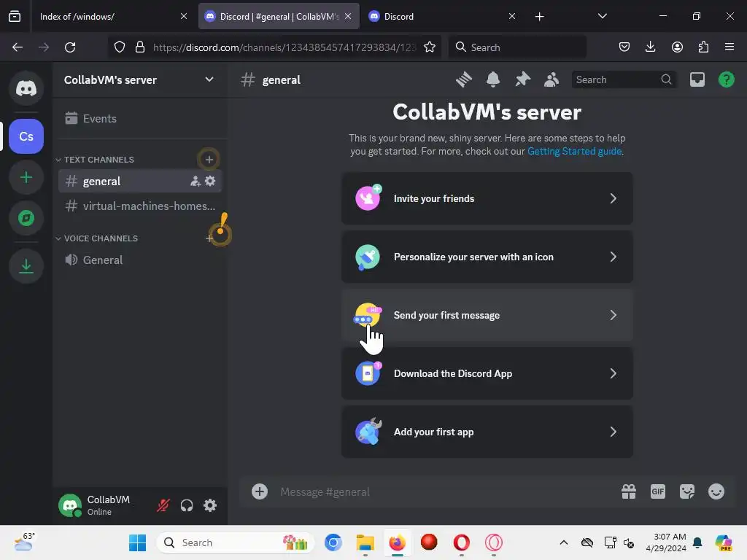Viewport: 747px width, 560px height.
Task: Open the emoji picker smiley icon
Action: click(716, 491)
